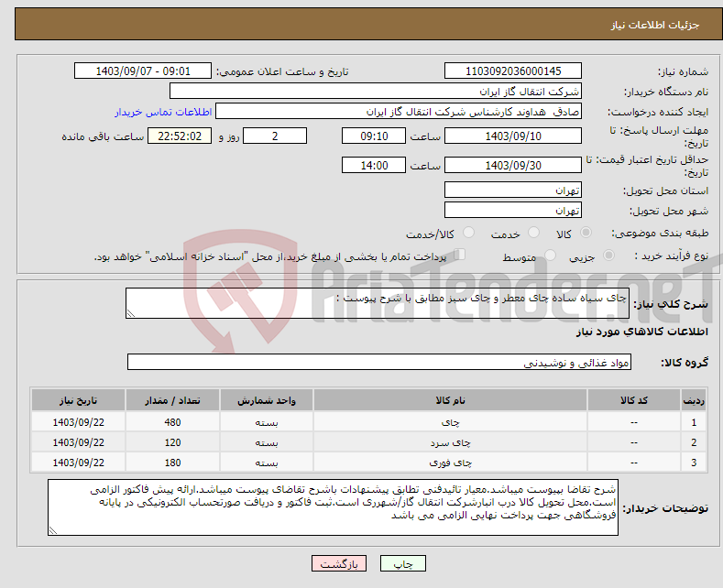
Task: Click the quantity cell 480
Action: click(172, 422)
